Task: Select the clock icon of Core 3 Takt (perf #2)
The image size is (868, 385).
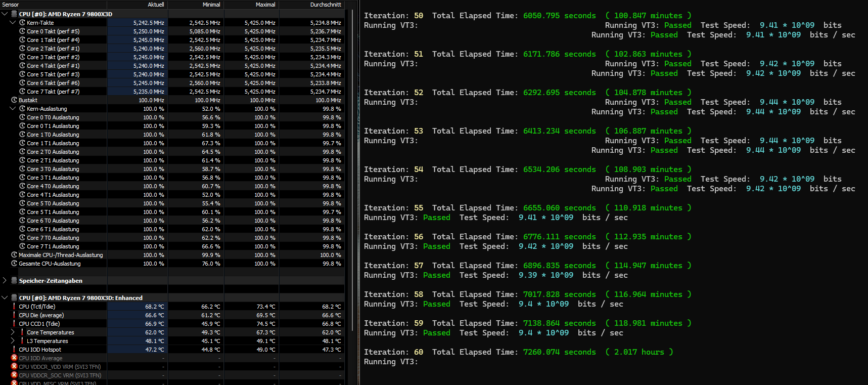Action: 22,57
